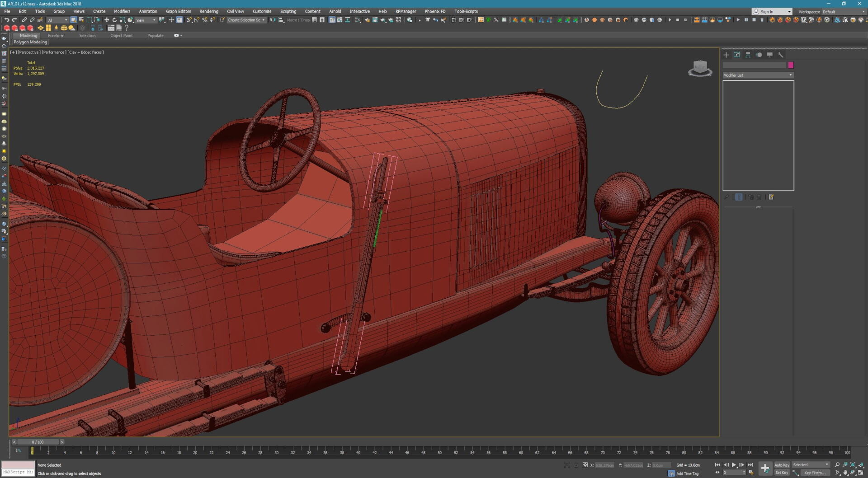Click the Set Key button

[782, 473]
